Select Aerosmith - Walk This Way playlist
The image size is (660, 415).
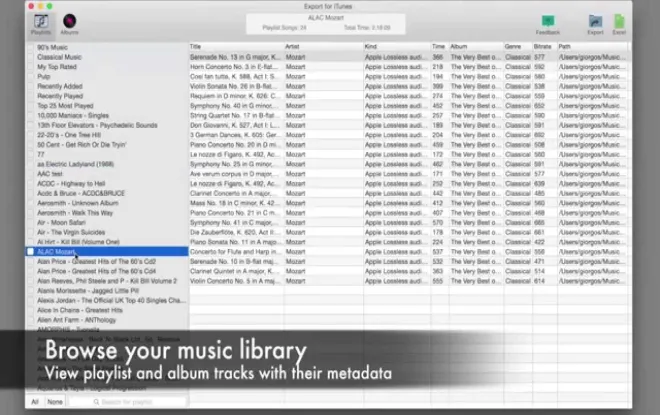point(75,213)
